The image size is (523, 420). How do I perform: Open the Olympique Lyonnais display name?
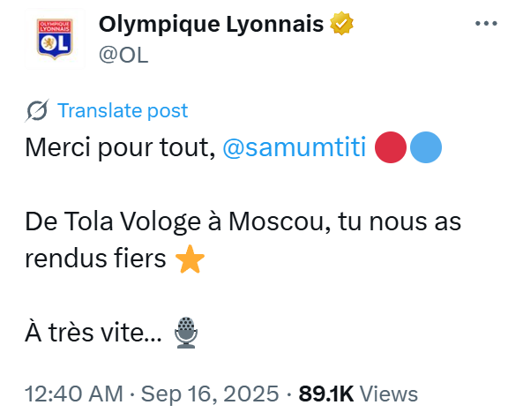(211, 24)
